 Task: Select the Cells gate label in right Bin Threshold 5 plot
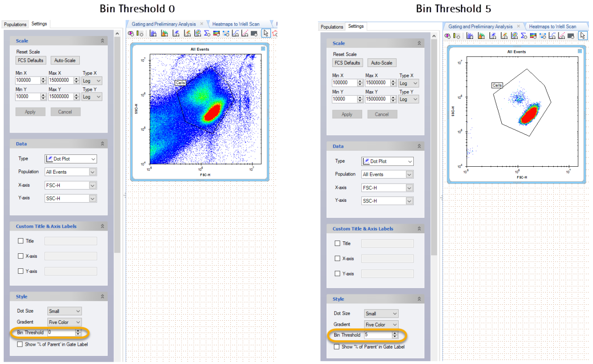coord(497,85)
